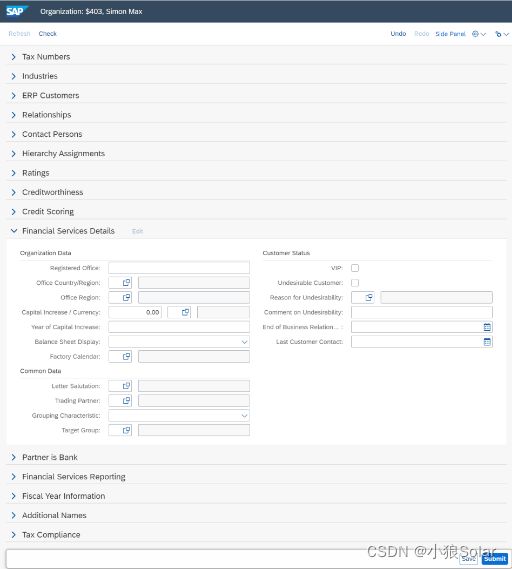512x569 pixels.
Task: Click the Submit button
Action: 495,558
